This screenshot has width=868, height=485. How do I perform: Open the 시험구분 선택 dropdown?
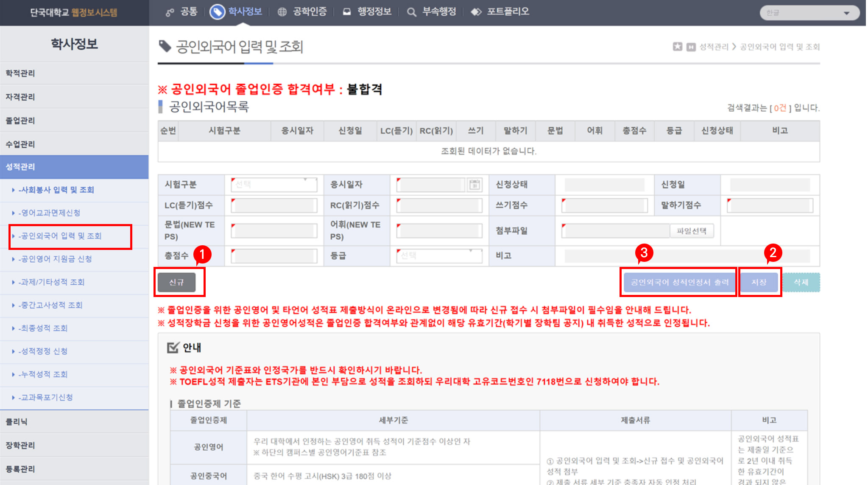274,185
